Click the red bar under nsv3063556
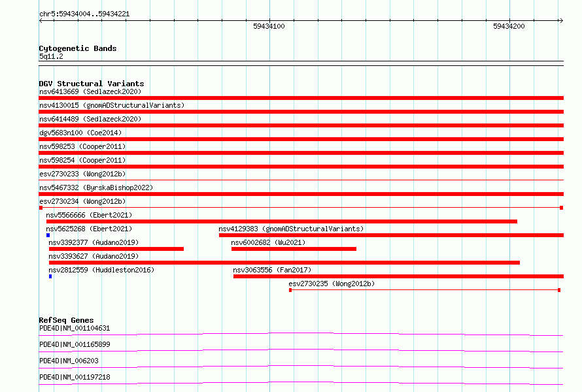Image resolution: width=582 pixels, height=392 pixels. pyautogui.click(x=399, y=276)
